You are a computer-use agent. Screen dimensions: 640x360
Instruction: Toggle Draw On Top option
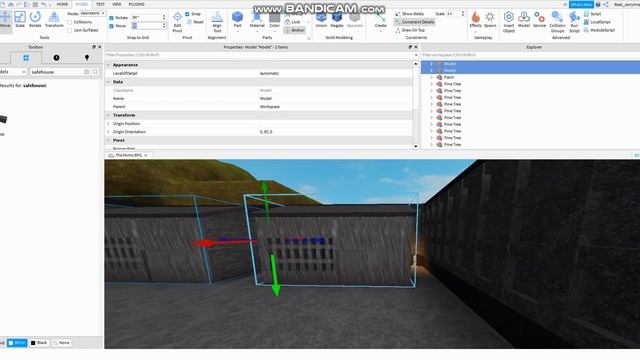[x=410, y=30]
